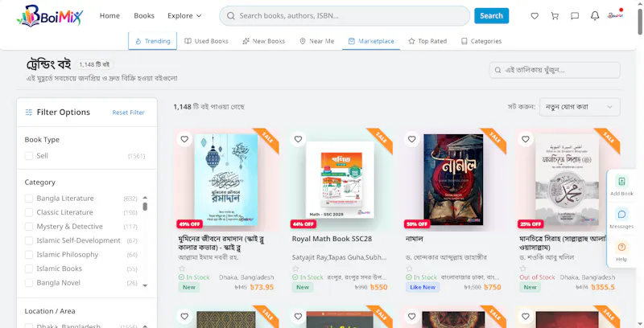Click the Reset Filter link
Image resolution: width=644 pixels, height=328 pixels.
click(129, 113)
